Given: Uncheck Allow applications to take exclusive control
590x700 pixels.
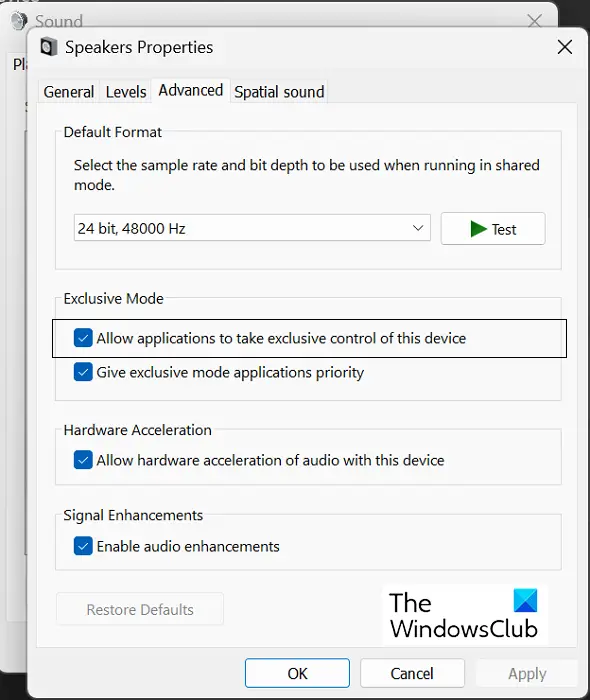Looking at the screenshot, I should point(83,338).
